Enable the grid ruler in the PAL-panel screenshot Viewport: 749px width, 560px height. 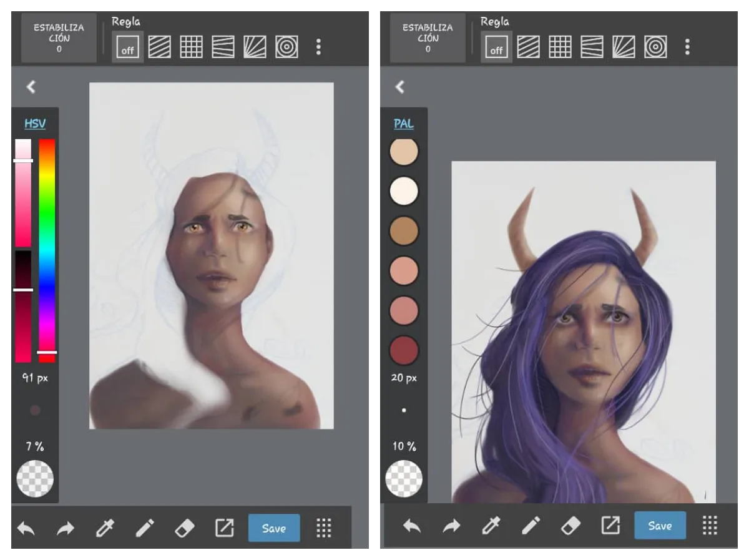(560, 47)
